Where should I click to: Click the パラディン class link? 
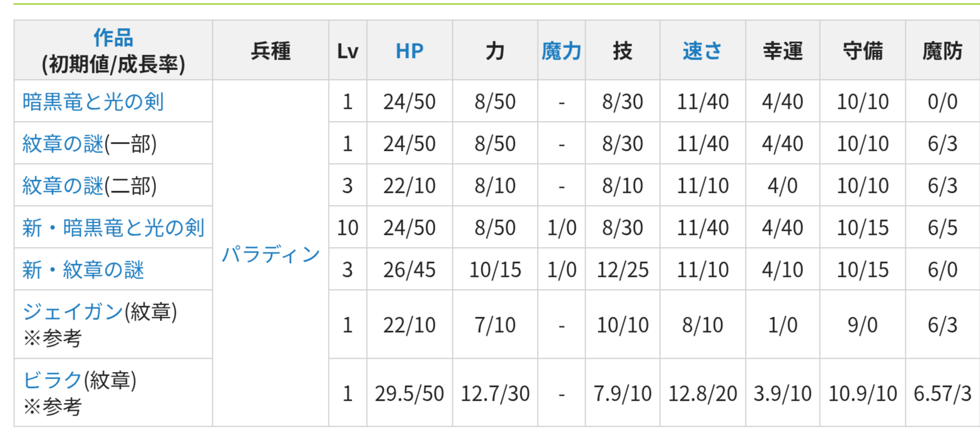(x=271, y=254)
